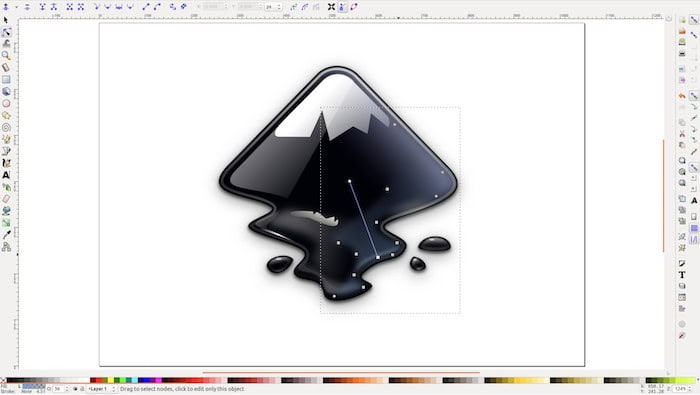700x395 pixels.
Task: Open Text and Font dialog icon
Action: [x=682, y=275]
